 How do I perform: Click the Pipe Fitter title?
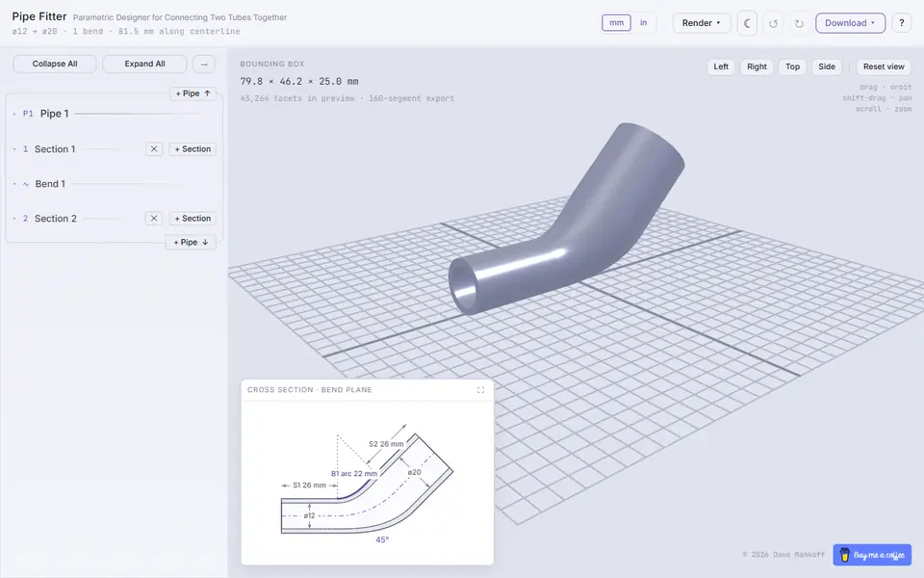[39, 16]
